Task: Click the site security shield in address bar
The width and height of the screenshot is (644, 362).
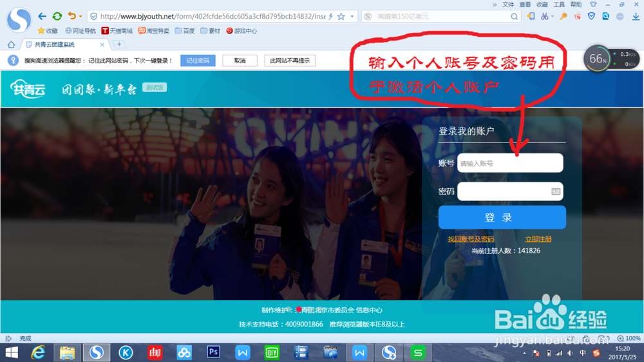Action: click(93, 17)
